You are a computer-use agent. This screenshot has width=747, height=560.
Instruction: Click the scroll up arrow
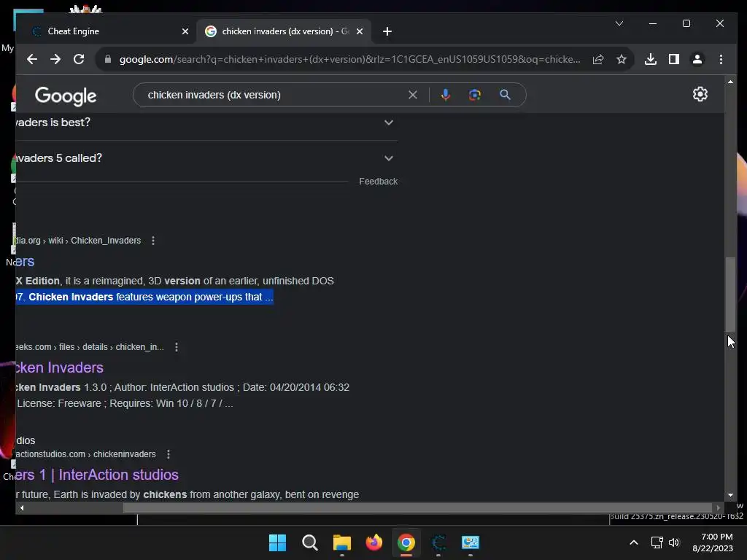(730, 82)
